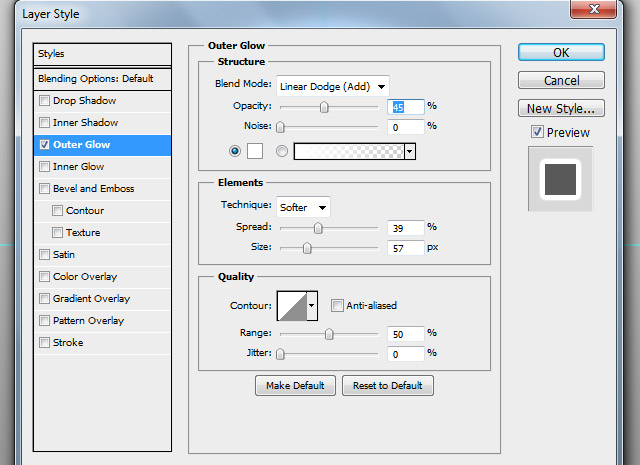Click the Reset to Default button
This screenshot has width=640, height=465.
point(388,385)
